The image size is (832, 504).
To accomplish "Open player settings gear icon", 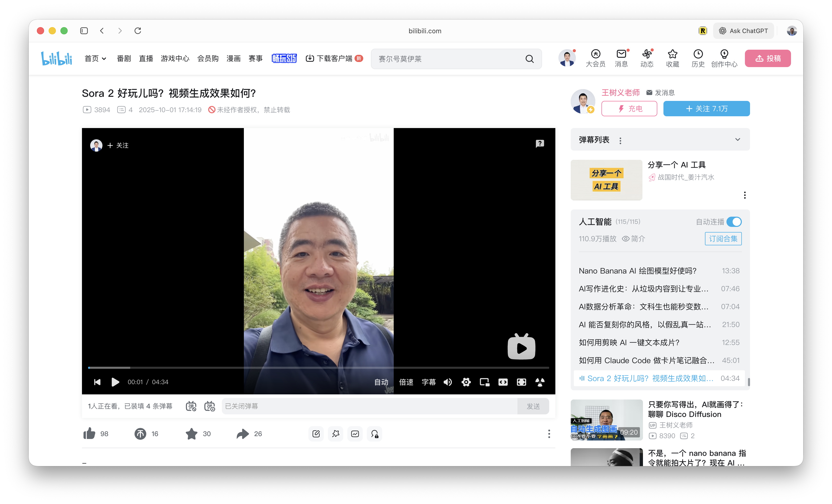I will point(466,382).
